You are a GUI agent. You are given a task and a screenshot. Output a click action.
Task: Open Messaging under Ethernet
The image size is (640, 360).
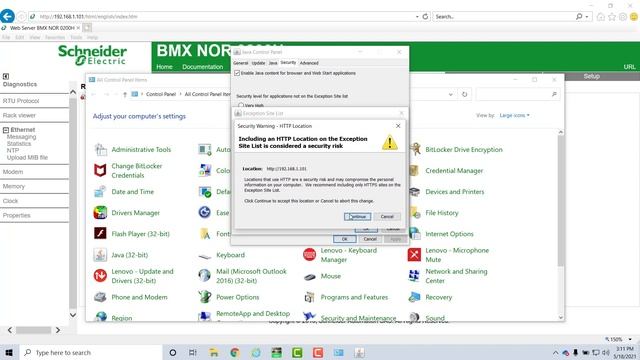(x=22, y=137)
